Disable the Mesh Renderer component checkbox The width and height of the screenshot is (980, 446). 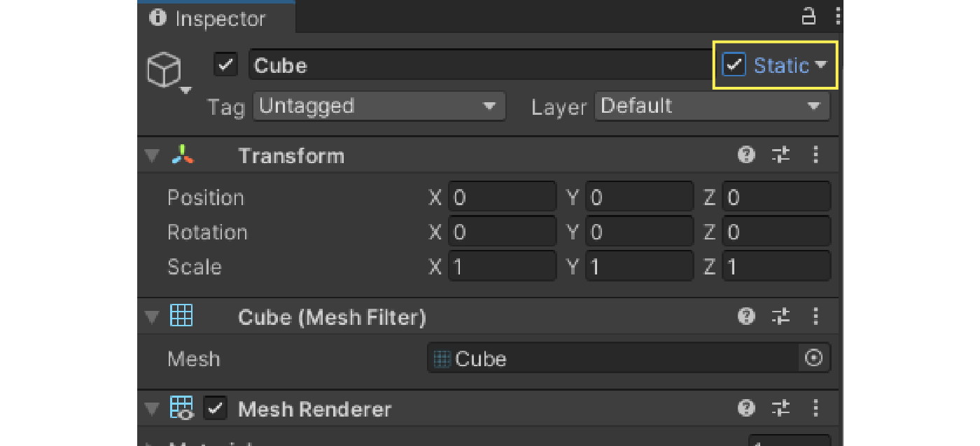pyautogui.click(x=216, y=409)
